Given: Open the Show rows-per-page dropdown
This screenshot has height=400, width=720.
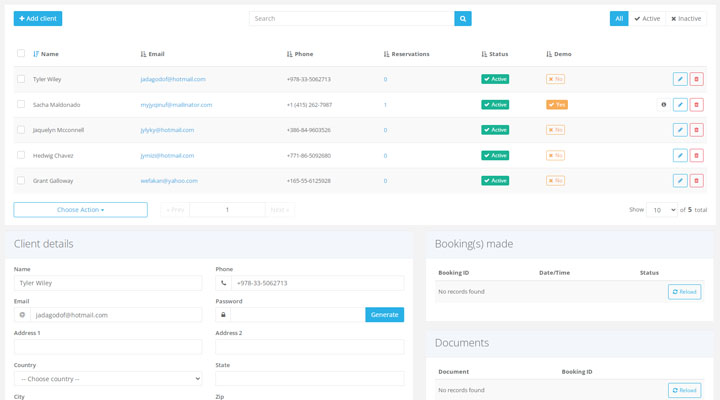Looking at the screenshot, I should 662,210.
